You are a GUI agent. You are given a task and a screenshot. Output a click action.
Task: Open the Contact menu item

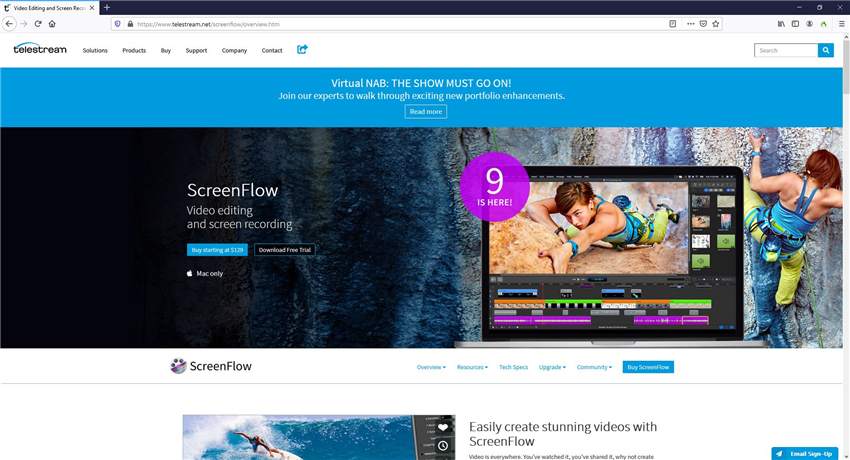(272, 50)
